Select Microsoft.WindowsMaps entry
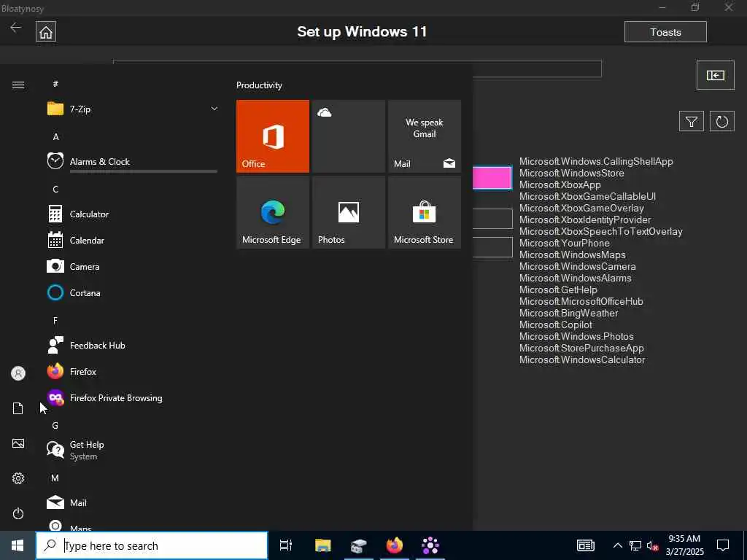 pyautogui.click(x=572, y=254)
